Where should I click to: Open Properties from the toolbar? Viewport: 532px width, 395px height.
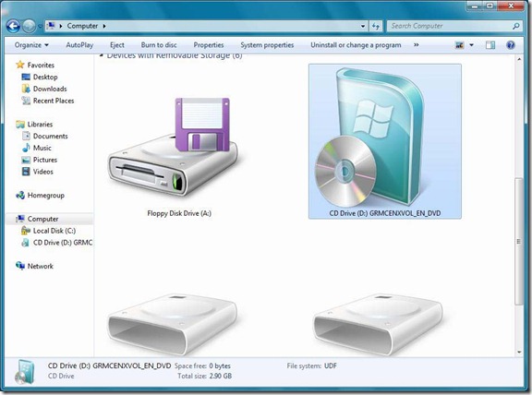point(209,44)
